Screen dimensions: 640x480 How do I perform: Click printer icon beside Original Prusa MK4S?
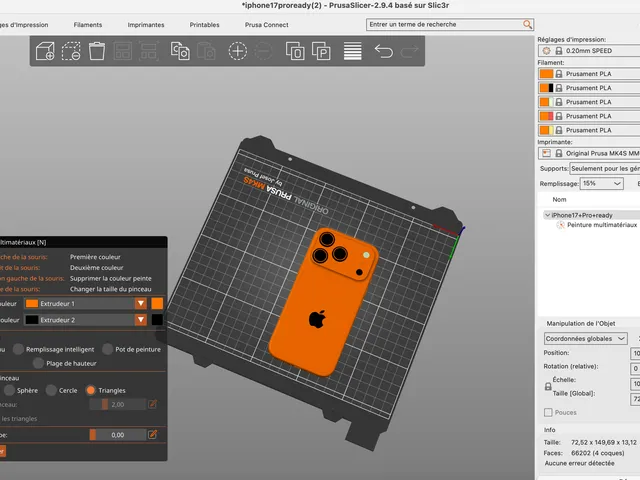click(x=547, y=153)
